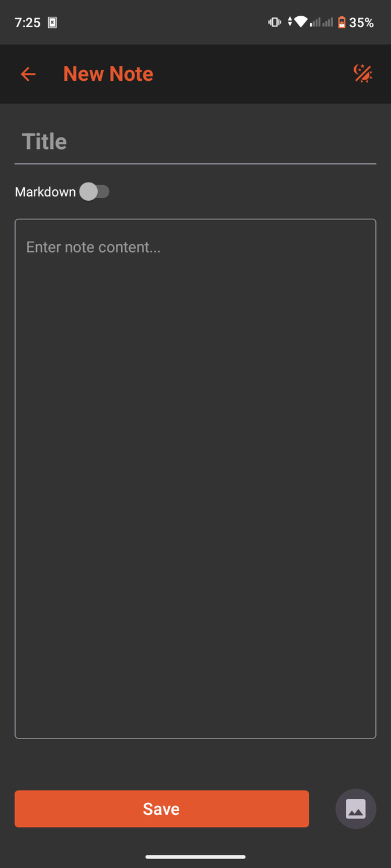Switch the day/night theme icon
This screenshot has width=391, height=868.
click(x=363, y=74)
